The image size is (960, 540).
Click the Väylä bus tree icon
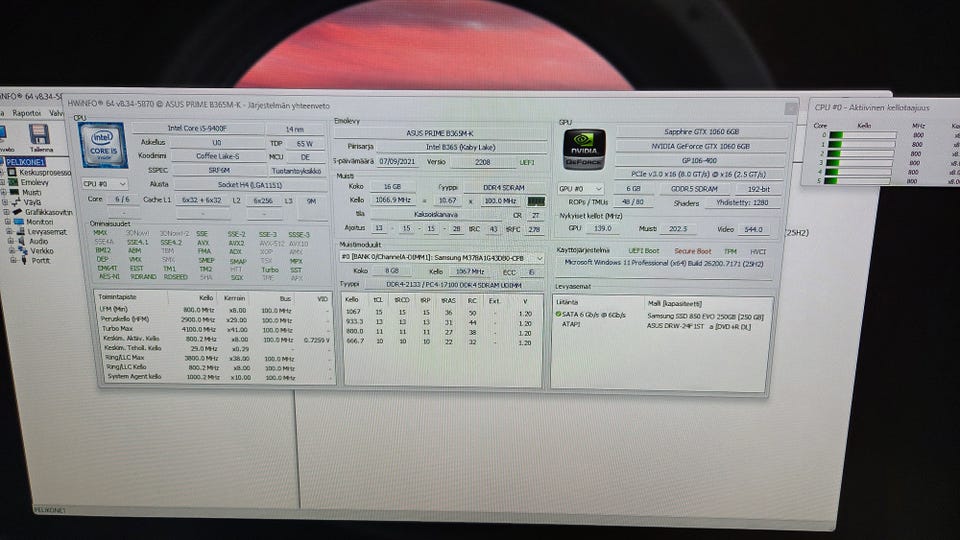(16, 202)
